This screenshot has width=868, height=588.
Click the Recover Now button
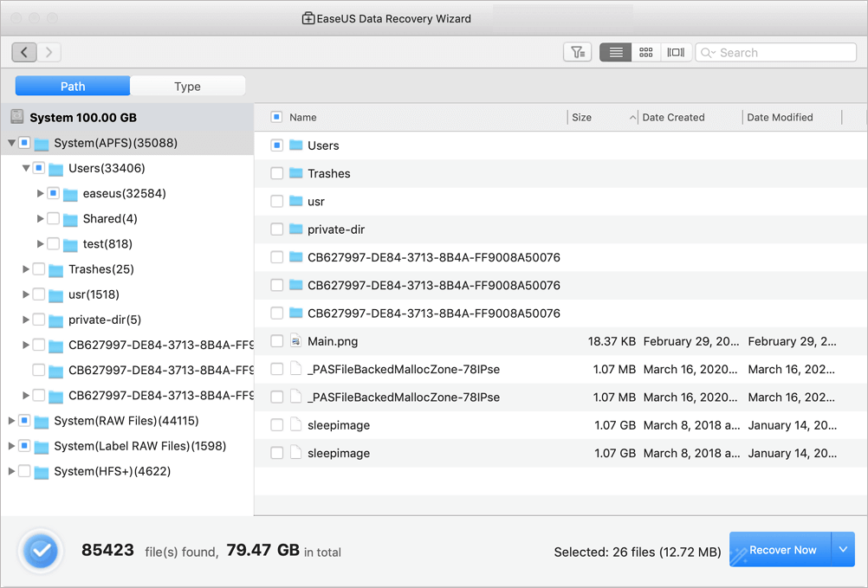[781, 550]
